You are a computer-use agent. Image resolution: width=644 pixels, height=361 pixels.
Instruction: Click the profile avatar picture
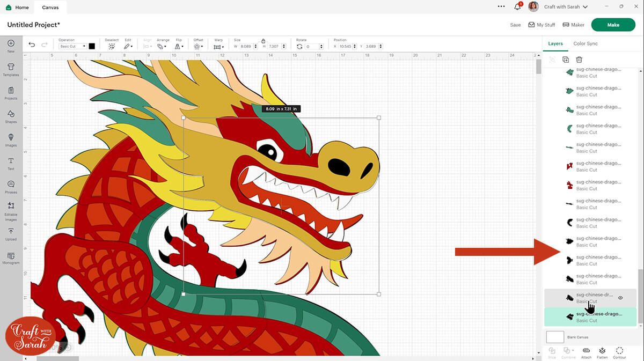[x=533, y=6]
